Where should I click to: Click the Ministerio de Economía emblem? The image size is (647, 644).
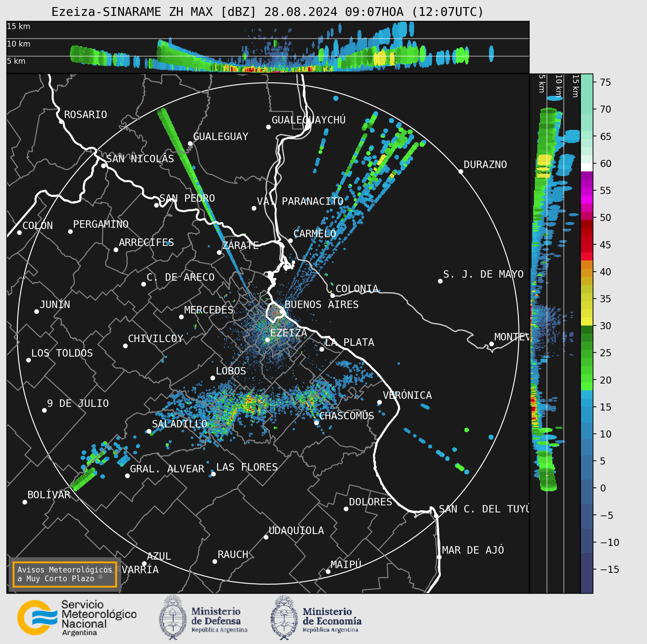(316, 617)
